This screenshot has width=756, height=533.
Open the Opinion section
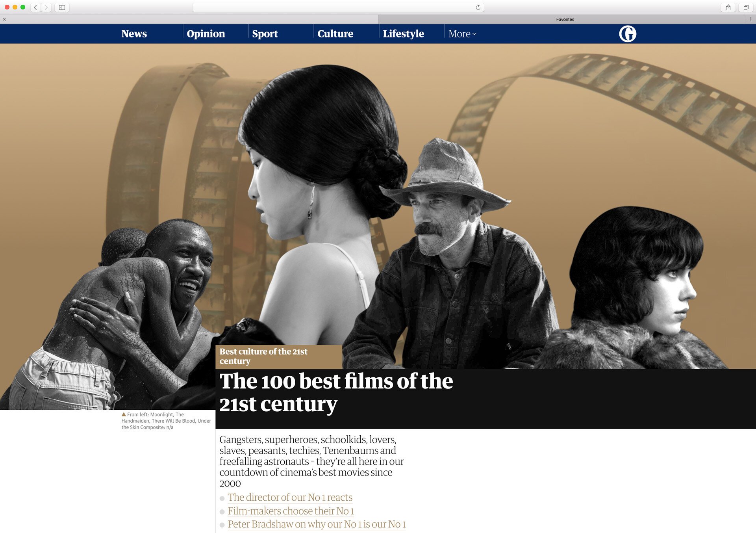[206, 34]
